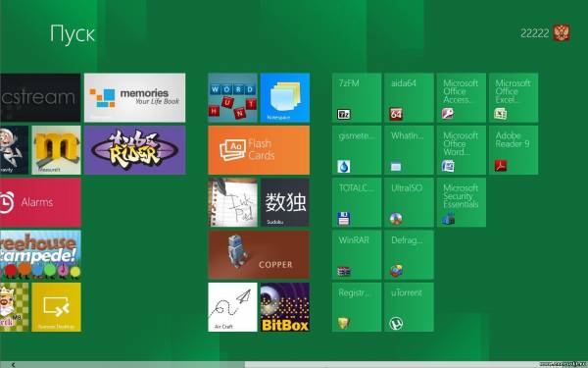Launch the Microsoft Office Word tile
This screenshot has height=368, width=588.
pyautogui.click(x=462, y=150)
